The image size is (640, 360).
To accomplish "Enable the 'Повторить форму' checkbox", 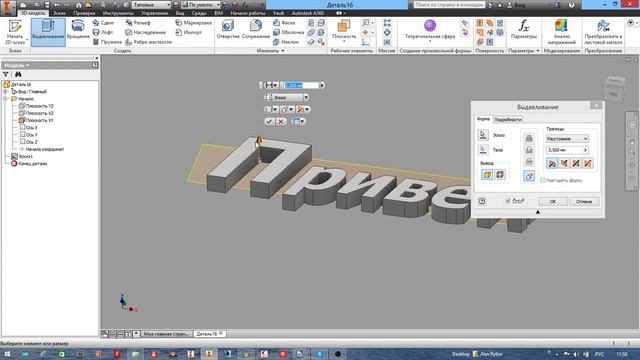I will (x=542, y=180).
